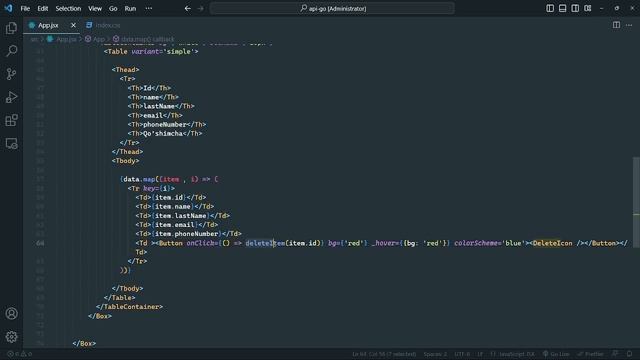640x360 pixels.
Task: Click the </TableContainer> closing tag
Action: [x=129, y=307]
